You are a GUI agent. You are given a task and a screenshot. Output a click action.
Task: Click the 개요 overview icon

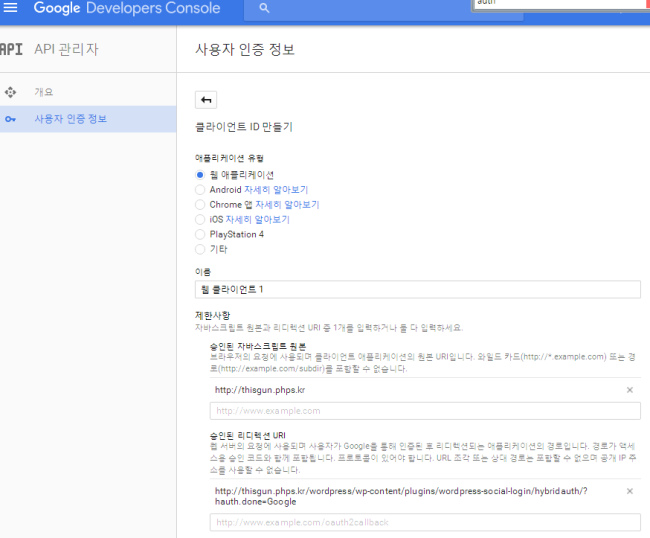(x=11, y=92)
